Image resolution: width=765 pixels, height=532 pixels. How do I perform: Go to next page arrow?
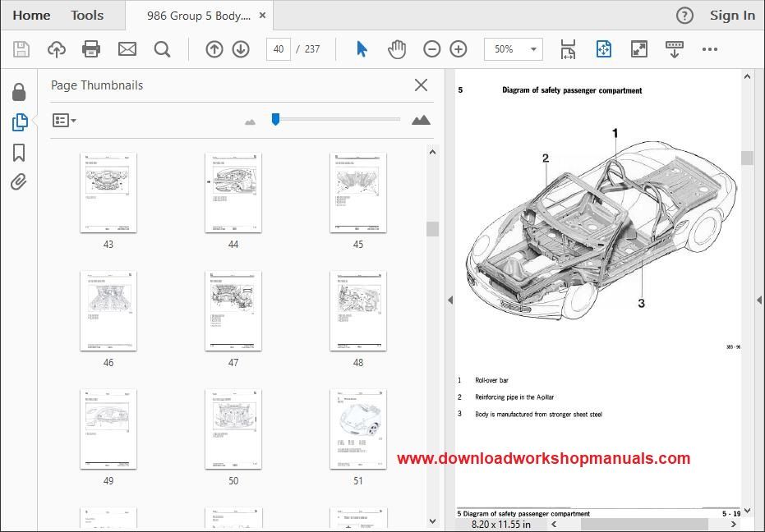(x=241, y=49)
